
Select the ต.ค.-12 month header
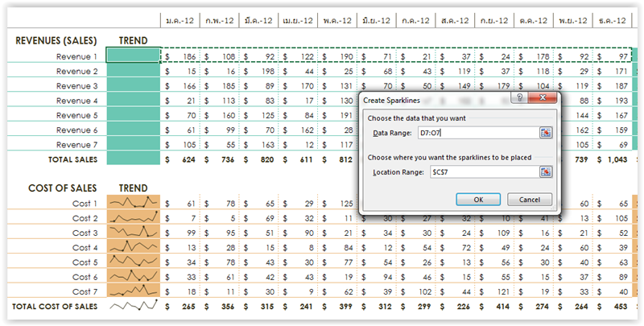click(x=534, y=21)
